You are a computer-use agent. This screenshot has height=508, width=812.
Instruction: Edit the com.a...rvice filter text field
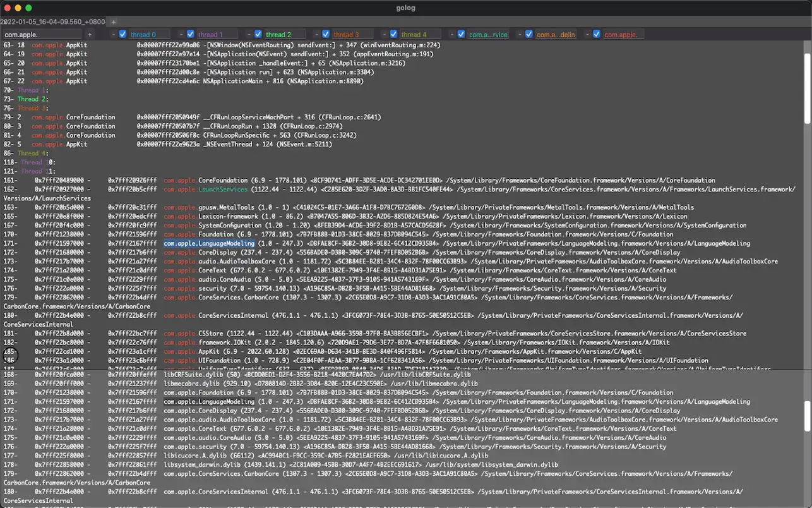tap(488, 35)
